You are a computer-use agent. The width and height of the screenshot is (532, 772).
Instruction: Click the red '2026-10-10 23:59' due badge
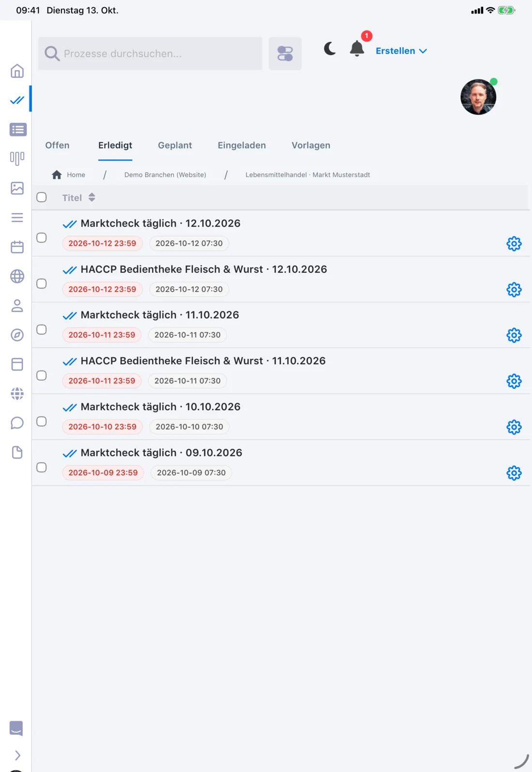pos(103,427)
